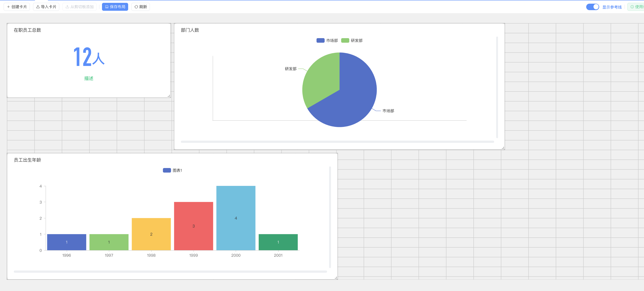This screenshot has height=291, width=644.
Task: Click the horizontal scrollbar in the 部门人数 card
Action: pos(337,142)
